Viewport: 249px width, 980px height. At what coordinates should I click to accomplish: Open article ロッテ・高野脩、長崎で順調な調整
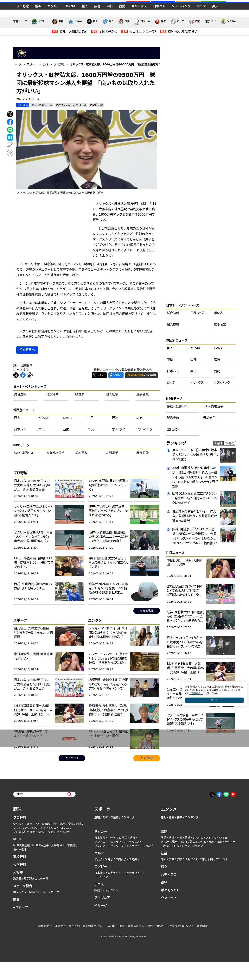pos(108,485)
